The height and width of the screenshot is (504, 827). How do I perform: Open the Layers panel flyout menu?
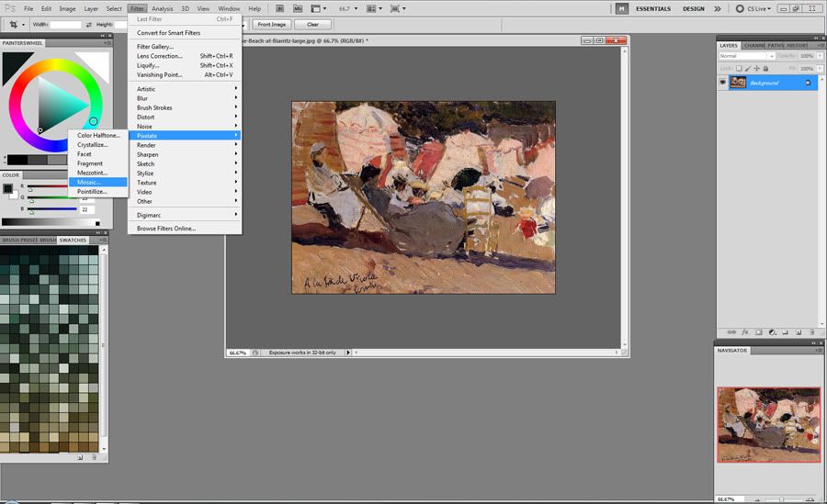click(821, 46)
